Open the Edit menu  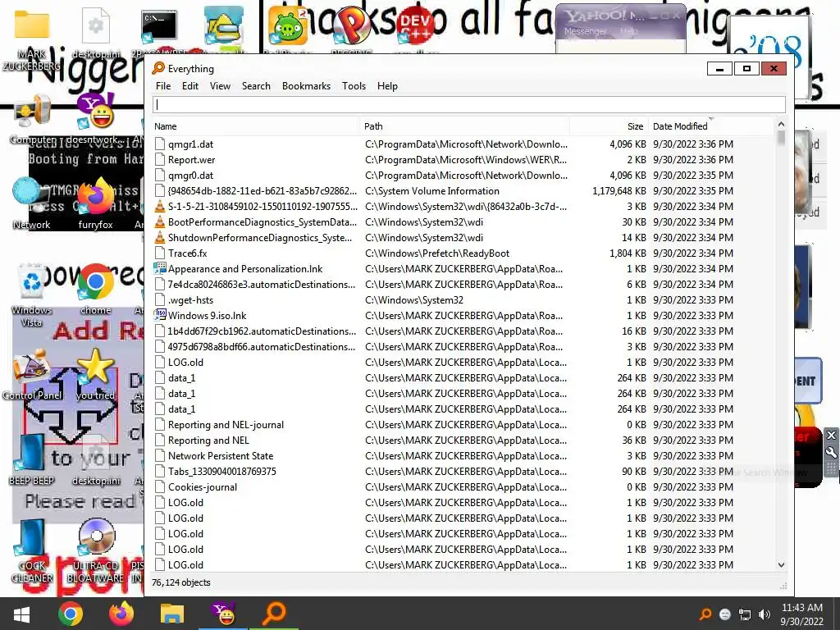point(190,86)
